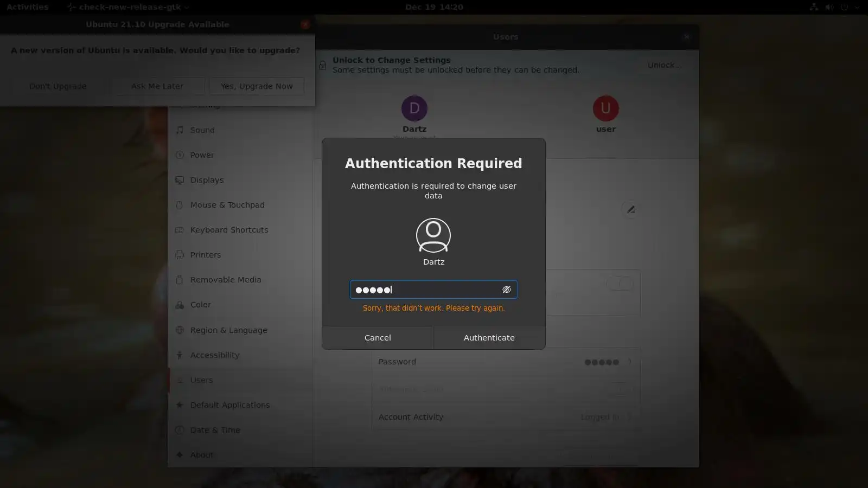The image size is (868, 488).
Task: Click Unlock button in Users window
Action: [x=663, y=65]
